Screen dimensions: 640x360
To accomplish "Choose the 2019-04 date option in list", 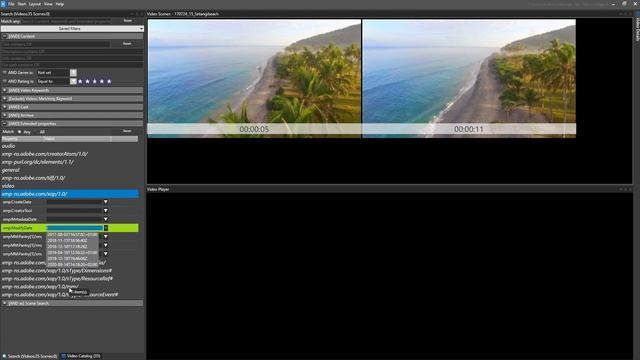I will [x=72, y=253].
